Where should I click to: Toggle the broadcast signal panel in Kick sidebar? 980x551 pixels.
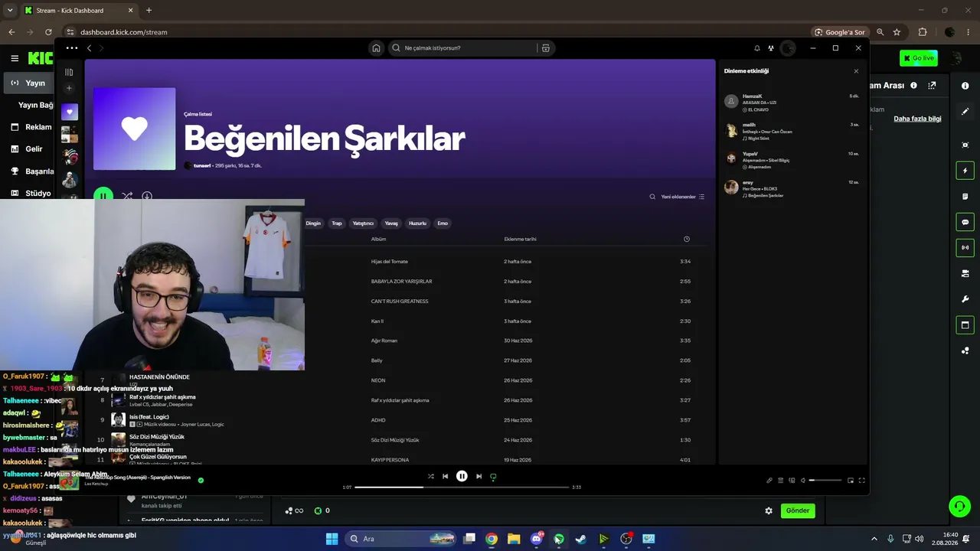point(965,247)
